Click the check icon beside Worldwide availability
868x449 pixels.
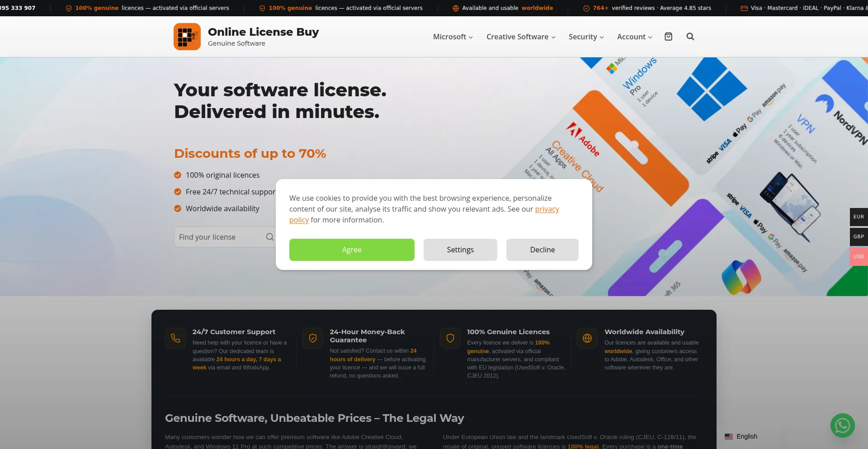coord(178,208)
